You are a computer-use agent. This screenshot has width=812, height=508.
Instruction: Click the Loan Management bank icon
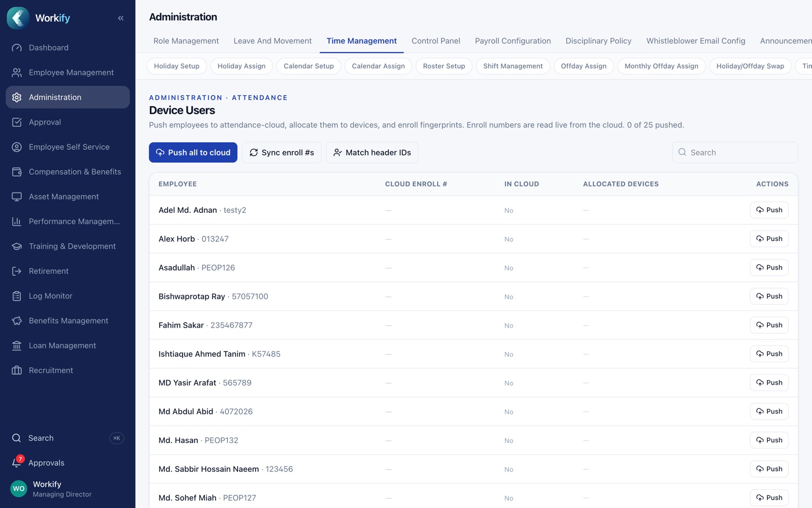[17, 346]
